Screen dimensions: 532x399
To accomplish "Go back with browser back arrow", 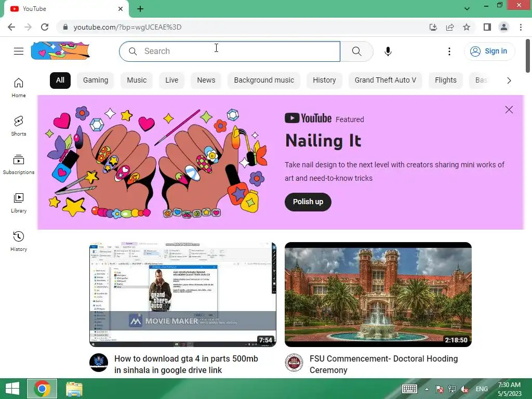I will pyautogui.click(x=11, y=27).
